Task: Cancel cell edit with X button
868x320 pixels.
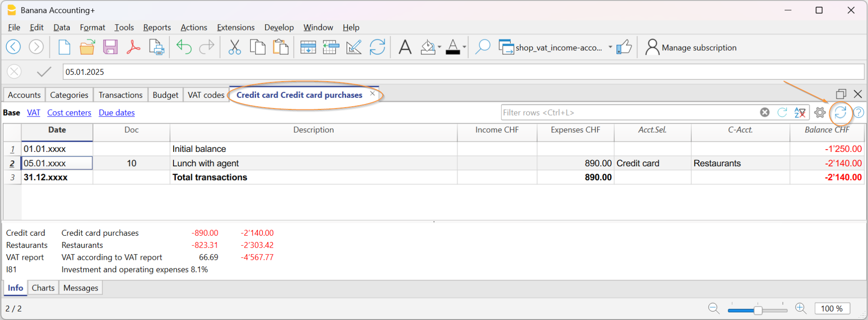Action: (14, 72)
